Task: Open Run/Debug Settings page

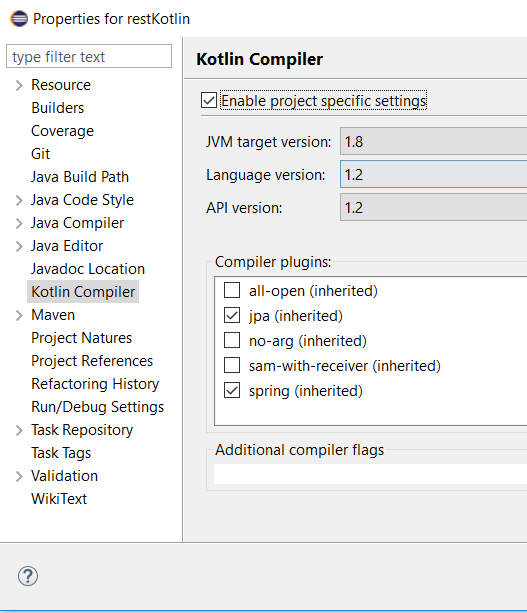Action: 98,407
